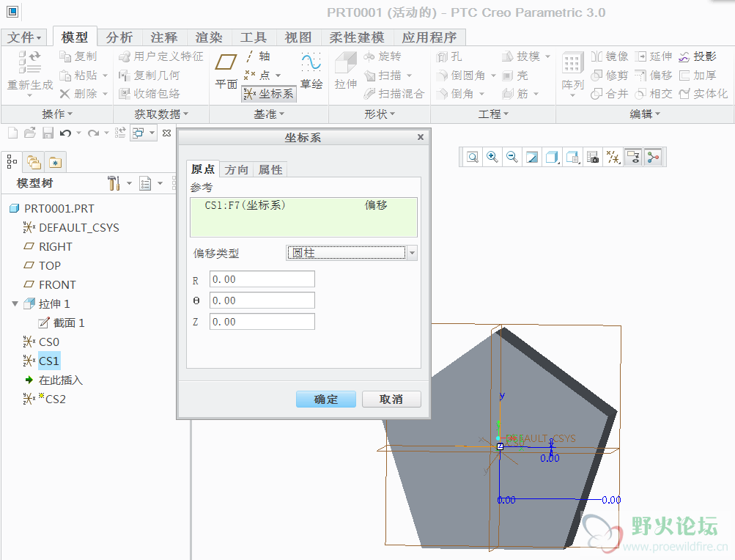This screenshot has width=735, height=560.
Task: Click the Shell (壳) tool
Action: (515, 75)
